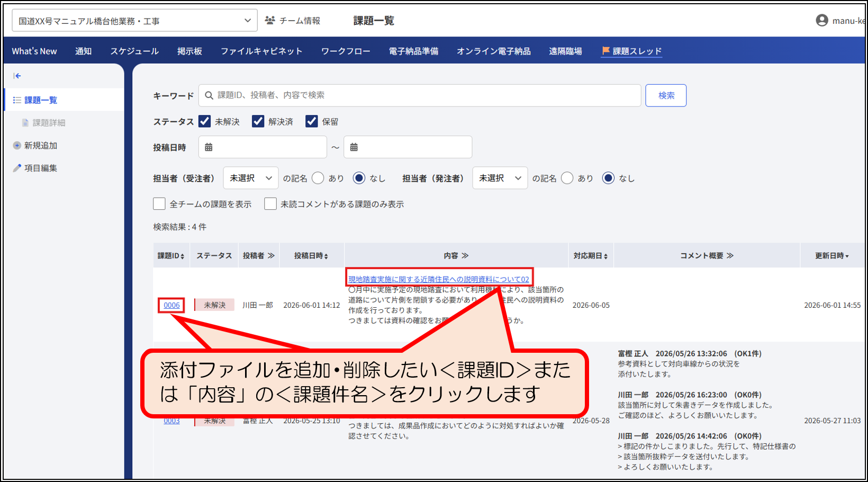Sort by 対応期日 column arrows
This screenshot has height=482, width=868.
coord(605,256)
